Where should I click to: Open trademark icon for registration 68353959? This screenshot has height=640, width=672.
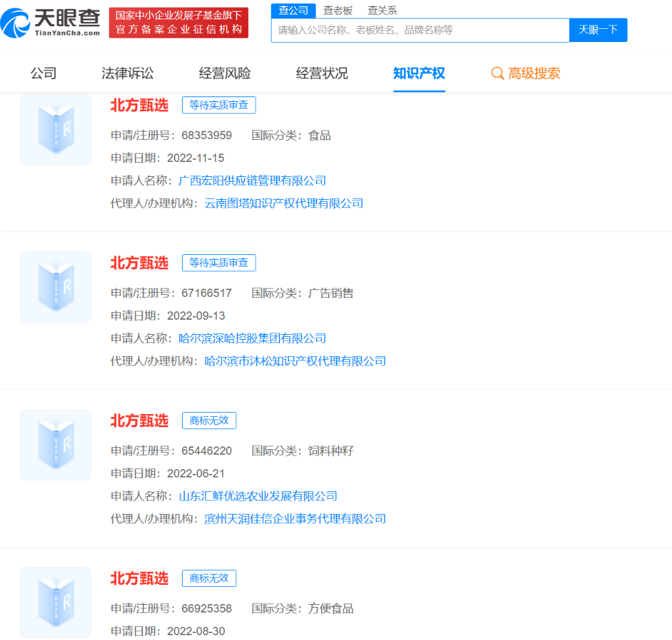56,130
